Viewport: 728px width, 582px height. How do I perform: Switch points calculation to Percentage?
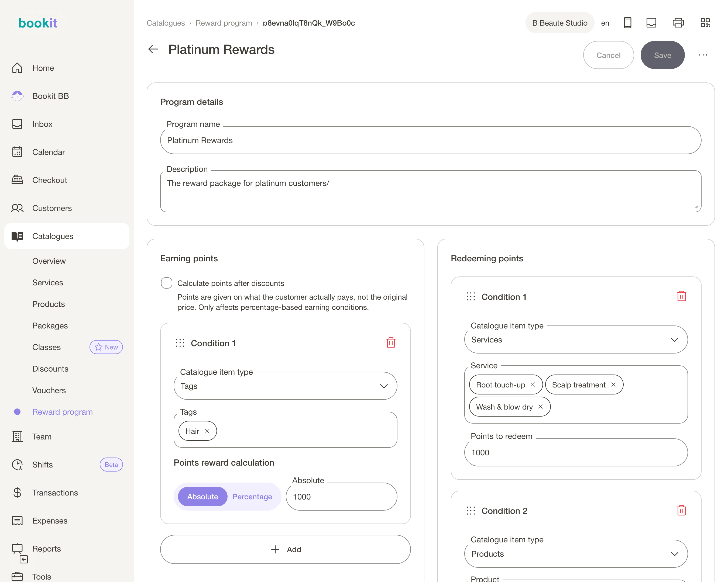click(252, 496)
